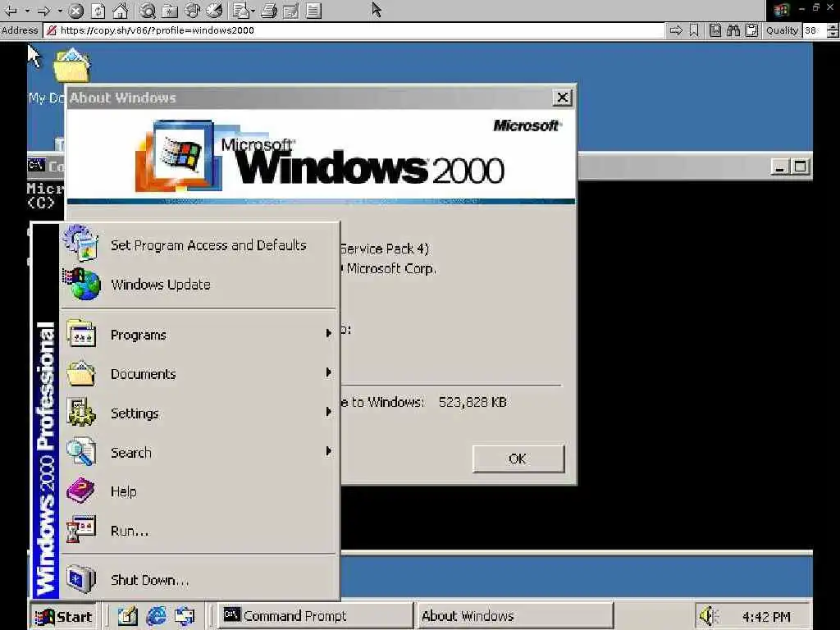Click the binoculars find icon
This screenshot has height=630, width=840.
coord(733,30)
